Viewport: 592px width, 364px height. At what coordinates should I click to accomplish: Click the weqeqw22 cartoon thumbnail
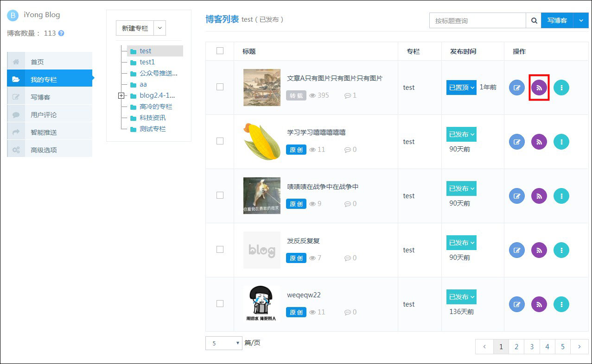(262, 304)
